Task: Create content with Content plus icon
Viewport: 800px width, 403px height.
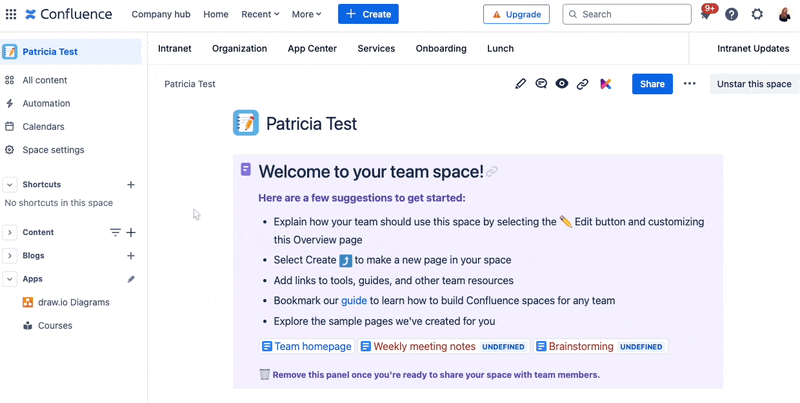Action: pyautogui.click(x=131, y=233)
